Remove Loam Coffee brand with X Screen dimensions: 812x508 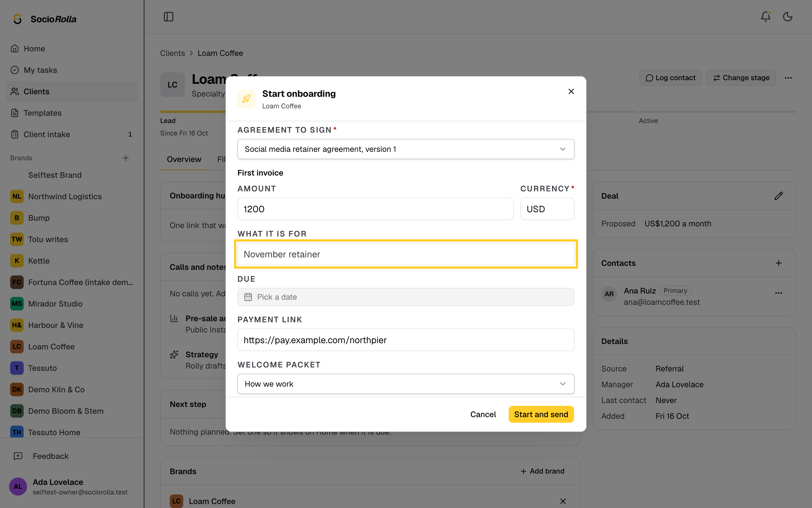click(563, 501)
